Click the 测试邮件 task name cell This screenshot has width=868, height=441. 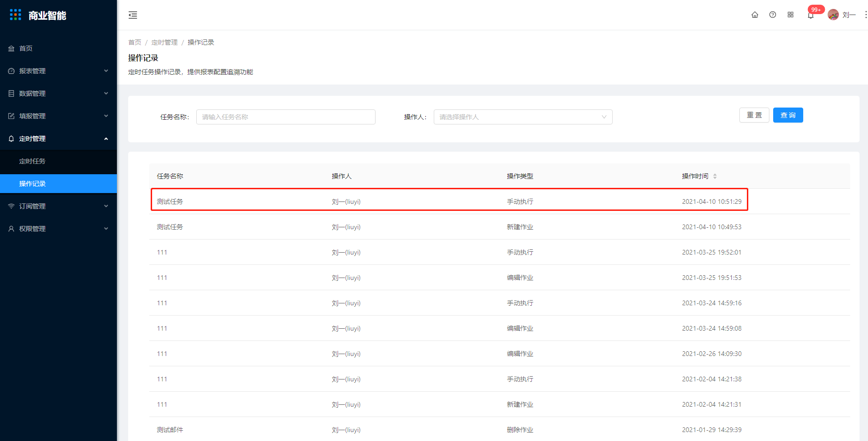coord(170,430)
